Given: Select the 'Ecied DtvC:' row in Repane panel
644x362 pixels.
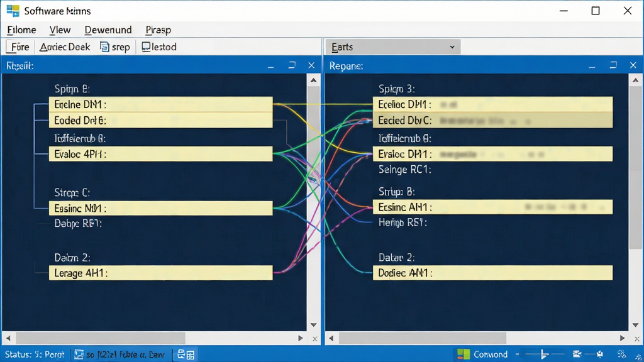Looking at the screenshot, I should coord(493,120).
